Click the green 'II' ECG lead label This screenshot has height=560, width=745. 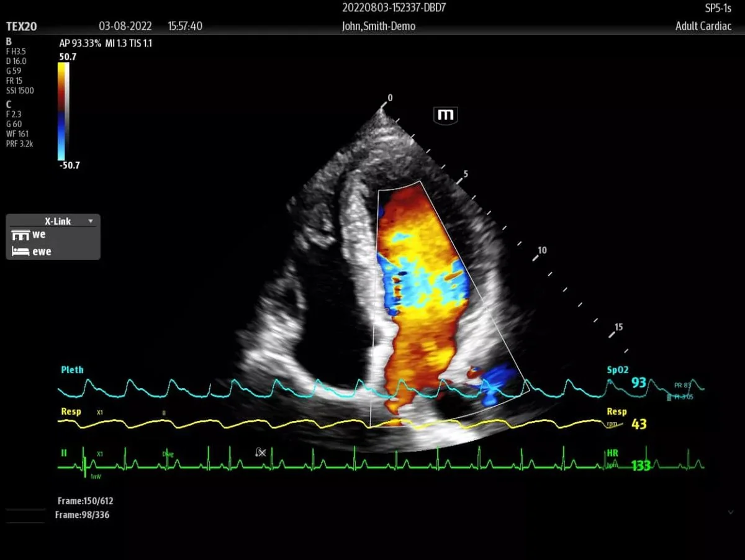tap(63, 453)
